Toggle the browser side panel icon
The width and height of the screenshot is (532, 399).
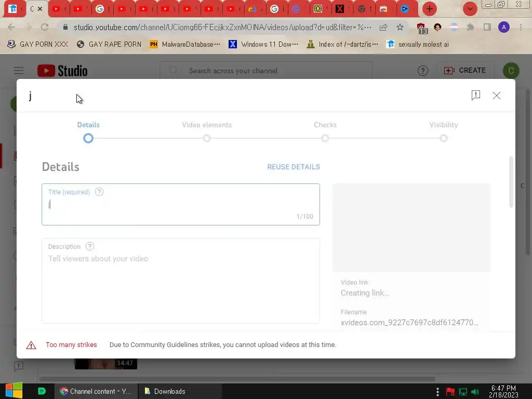click(x=487, y=27)
